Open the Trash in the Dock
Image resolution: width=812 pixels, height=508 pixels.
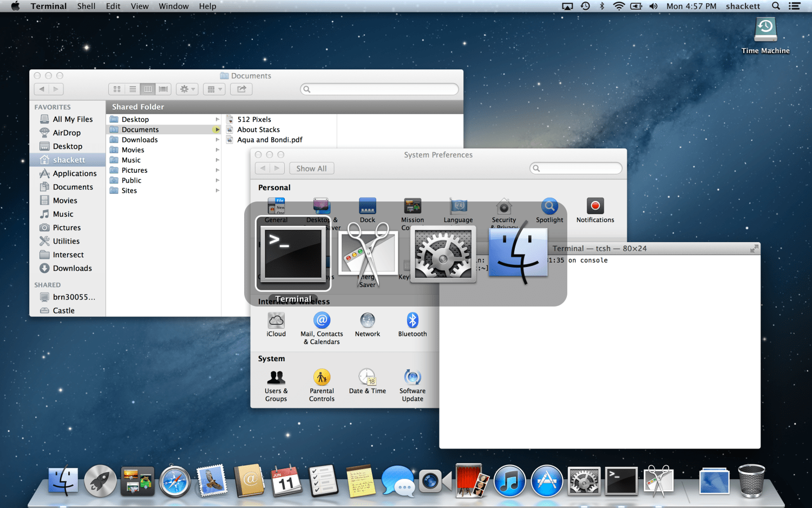click(751, 481)
